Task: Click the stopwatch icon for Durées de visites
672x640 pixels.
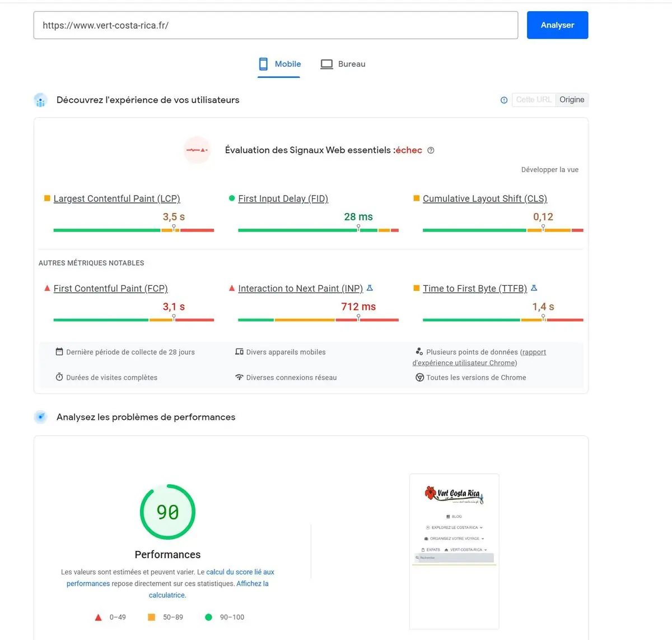Action: point(59,377)
